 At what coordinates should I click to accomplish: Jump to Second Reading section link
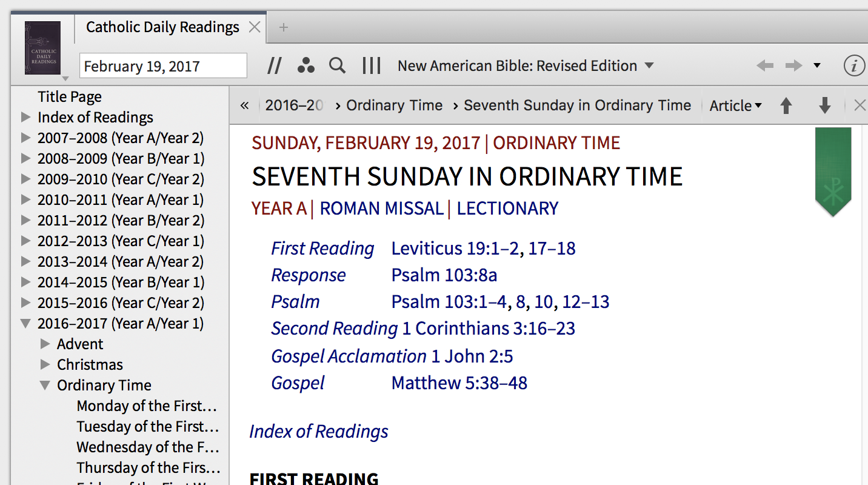tap(334, 329)
